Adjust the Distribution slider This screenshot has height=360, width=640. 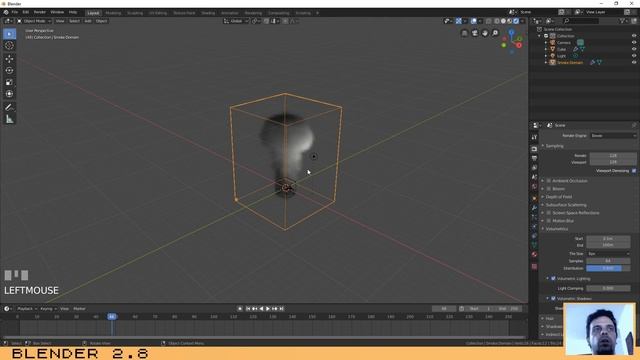pos(608,268)
